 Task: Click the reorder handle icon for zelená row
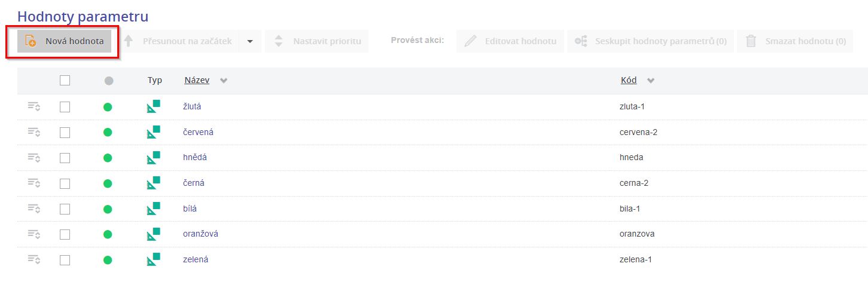click(x=33, y=260)
